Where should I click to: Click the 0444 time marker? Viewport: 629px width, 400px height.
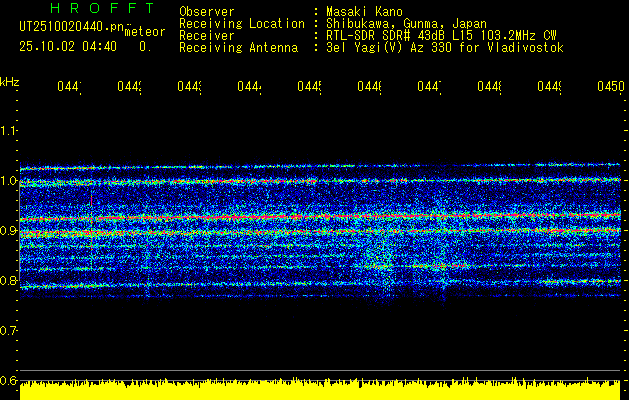(x=250, y=86)
